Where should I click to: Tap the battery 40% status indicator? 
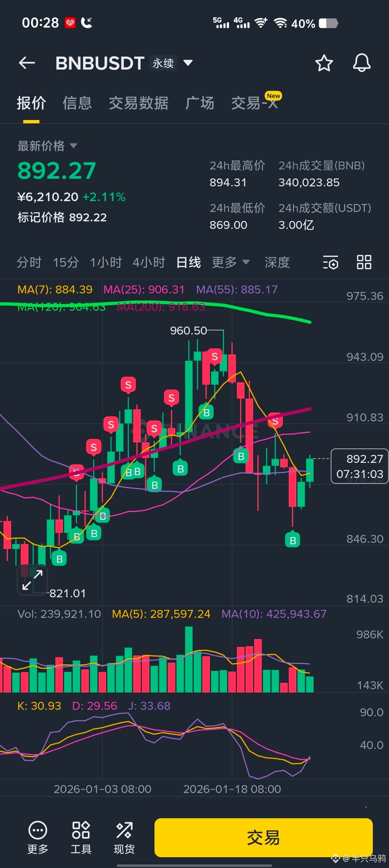[x=314, y=23]
